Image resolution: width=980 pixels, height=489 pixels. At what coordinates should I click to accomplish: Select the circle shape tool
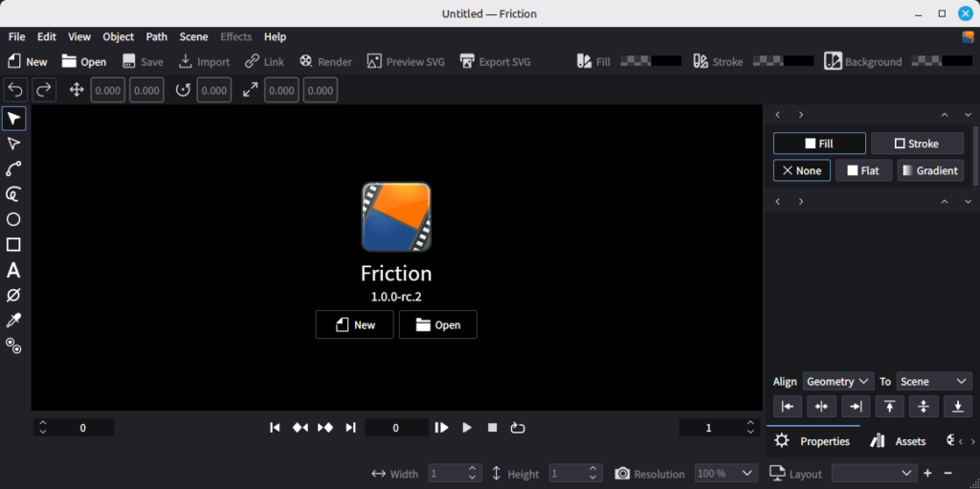pyautogui.click(x=13, y=219)
